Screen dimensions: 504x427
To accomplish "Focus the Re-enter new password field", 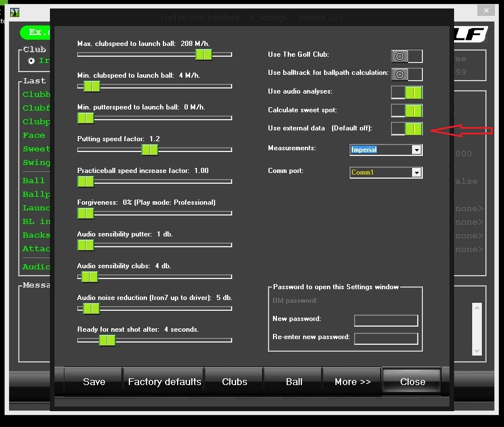I will (386, 339).
